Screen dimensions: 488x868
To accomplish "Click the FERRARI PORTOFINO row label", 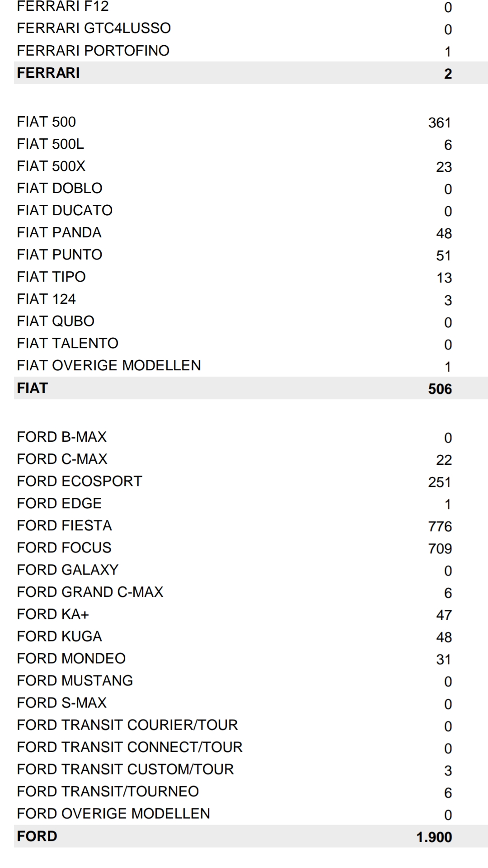I will tap(93, 51).
